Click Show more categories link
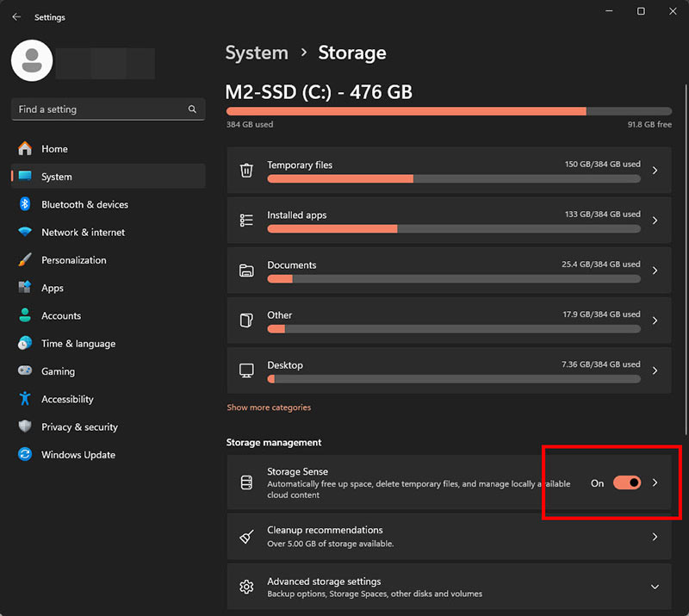Image resolution: width=689 pixels, height=616 pixels. point(269,408)
